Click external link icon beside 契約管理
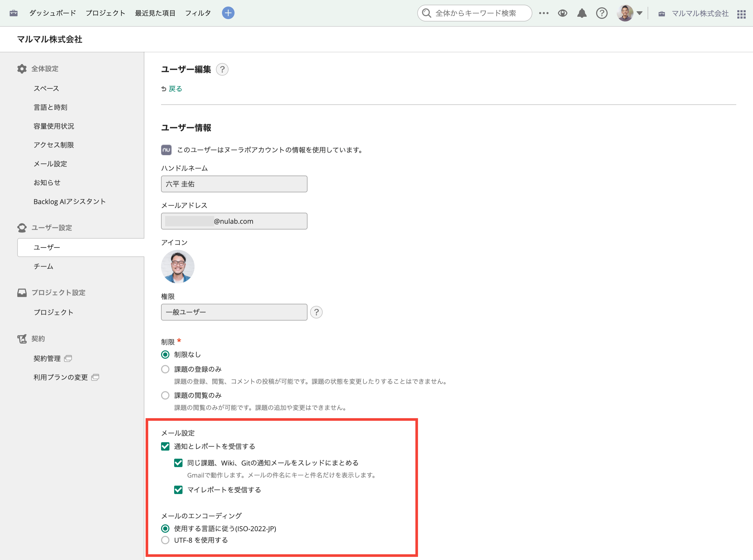 click(x=68, y=358)
